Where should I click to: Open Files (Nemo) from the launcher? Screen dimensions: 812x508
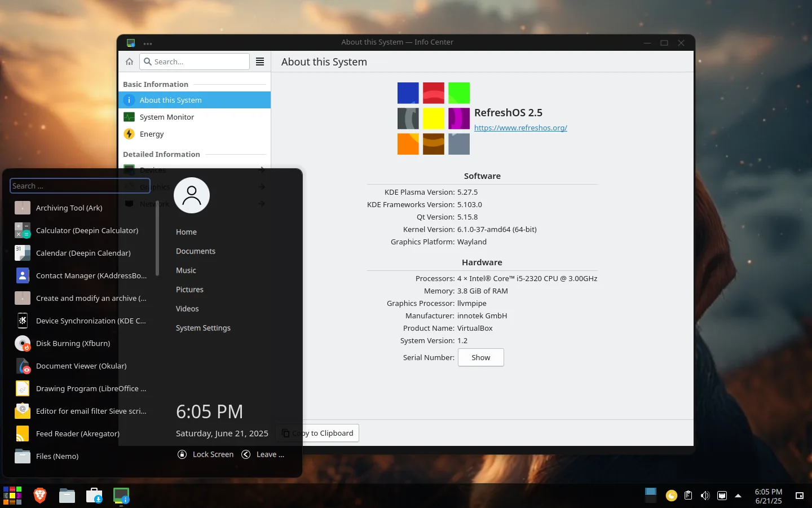tap(80, 456)
